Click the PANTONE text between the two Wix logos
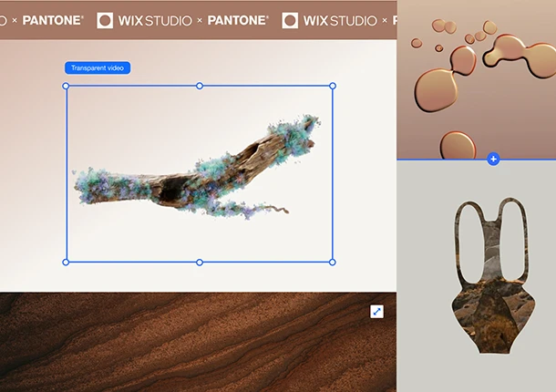The image size is (556, 392). click(x=238, y=19)
